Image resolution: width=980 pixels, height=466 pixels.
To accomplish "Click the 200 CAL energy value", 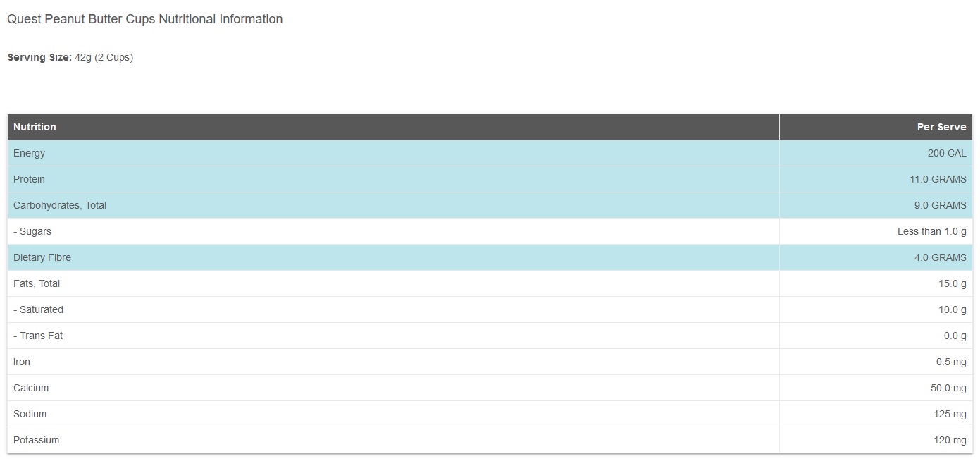I will [x=947, y=153].
